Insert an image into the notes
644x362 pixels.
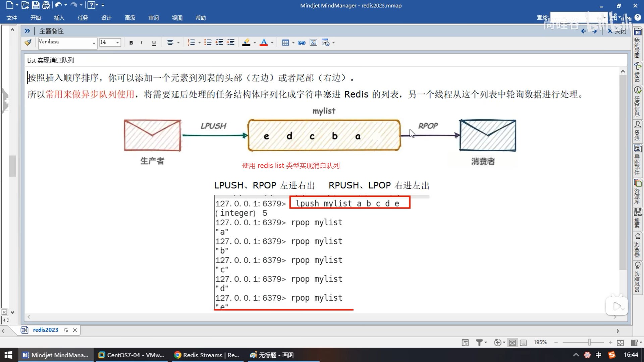click(313, 43)
